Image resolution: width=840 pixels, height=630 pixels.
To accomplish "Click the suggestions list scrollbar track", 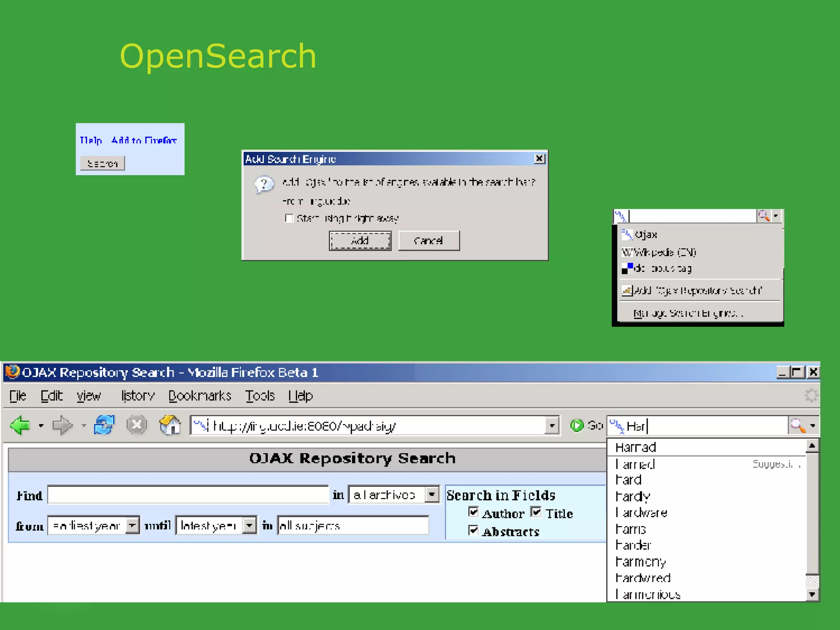I will pyautogui.click(x=812, y=581).
